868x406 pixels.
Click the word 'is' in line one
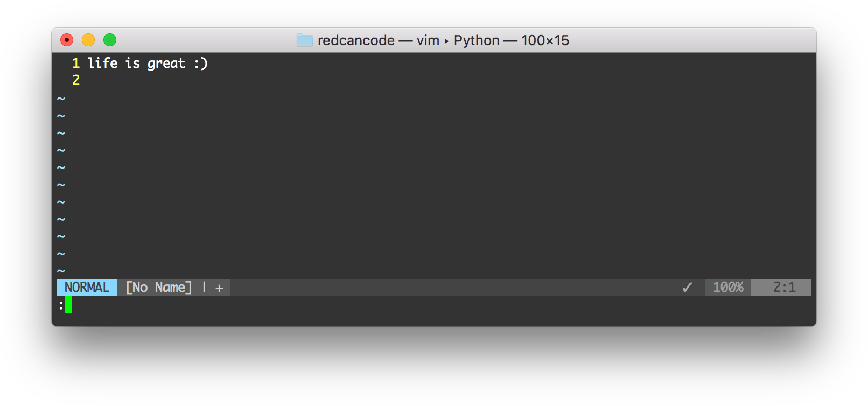tap(132, 64)
